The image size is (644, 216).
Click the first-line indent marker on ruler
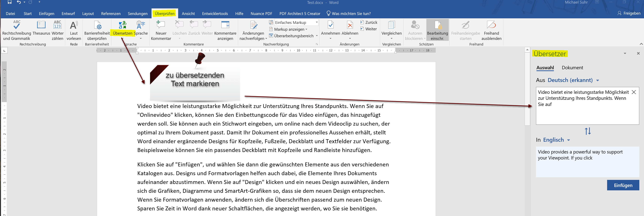(x=137, y=48)
